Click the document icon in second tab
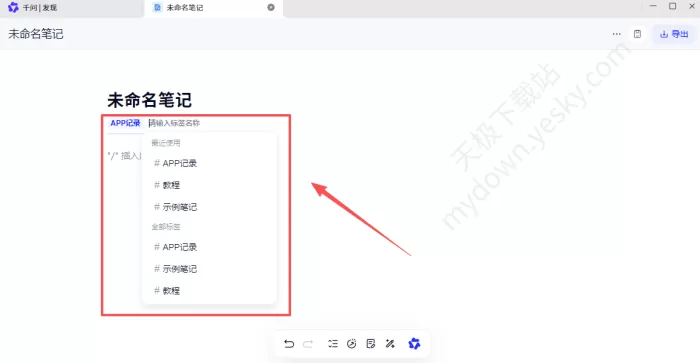Image resolution: width=700 pixels, height=363 pixels. 157,8
